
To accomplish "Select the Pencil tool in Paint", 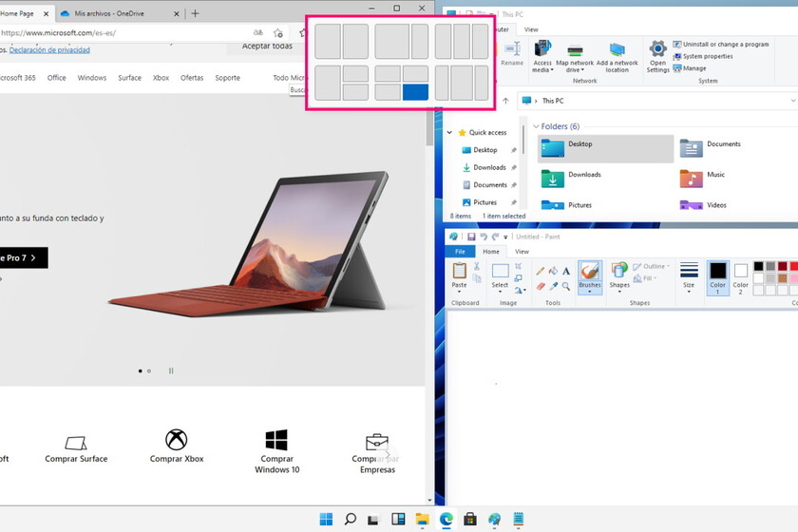I will (541, 272).
